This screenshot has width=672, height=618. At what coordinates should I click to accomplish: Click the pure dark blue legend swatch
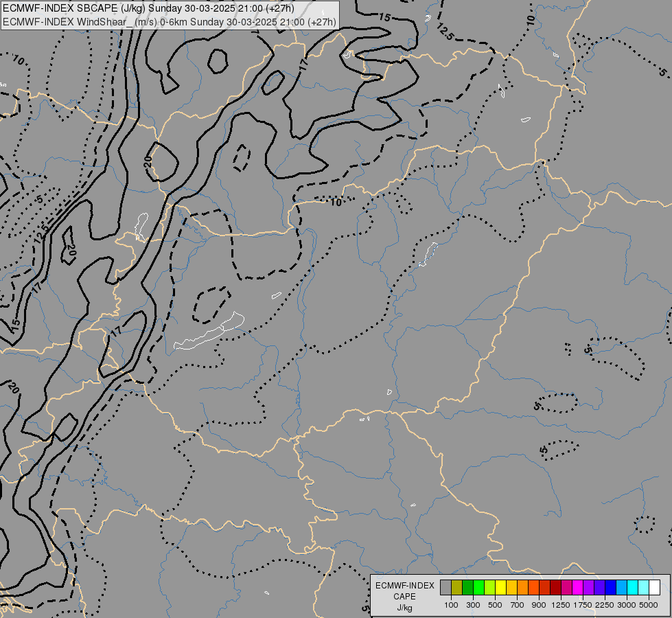point(611,588)
